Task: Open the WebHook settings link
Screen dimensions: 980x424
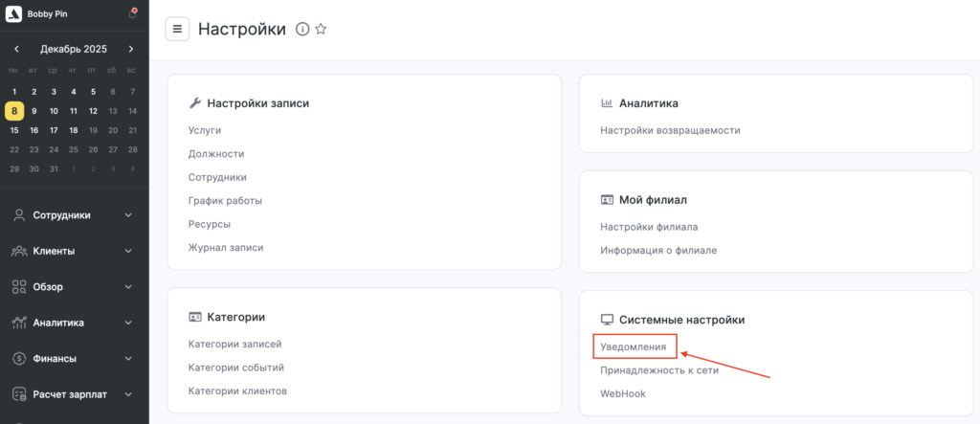Action: (x=621, y=393)
